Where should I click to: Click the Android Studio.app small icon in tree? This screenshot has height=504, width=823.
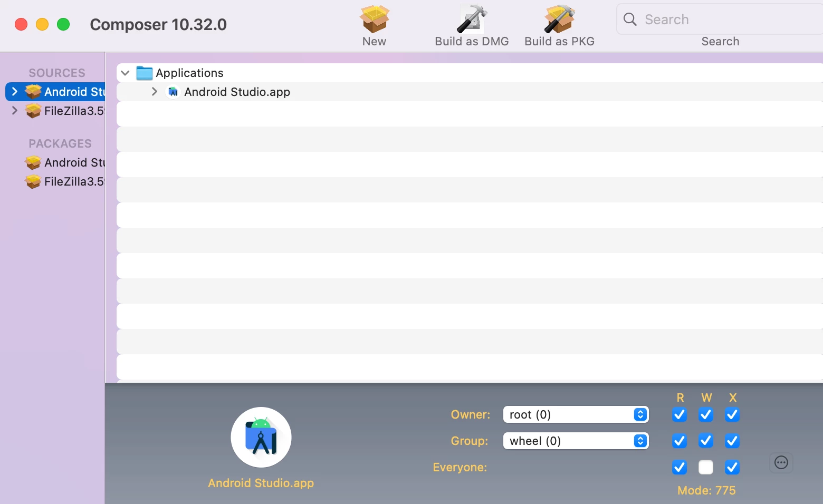pos(173,92)
